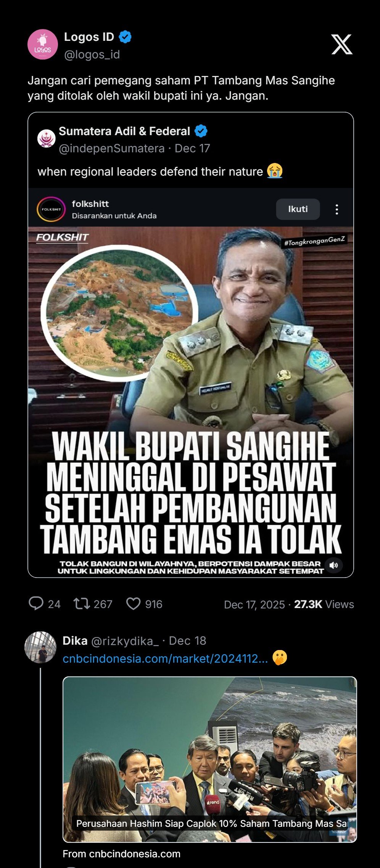
Task: Click the reply comment icon
Action: [x=36, y=603]
